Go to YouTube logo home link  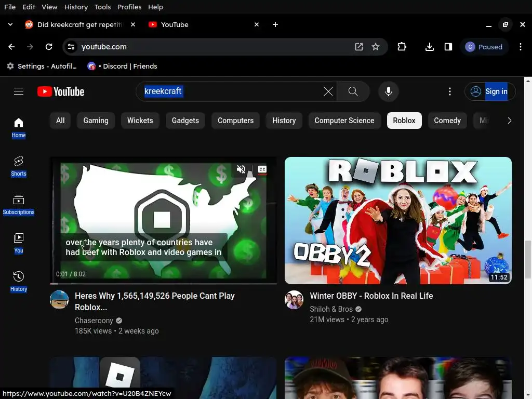coord(61,91)
